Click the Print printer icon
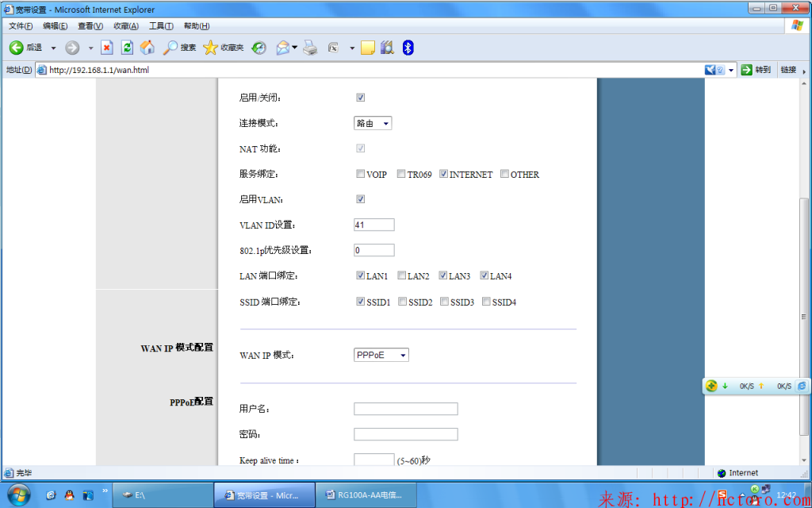This screenshot has height=508, width=812. (x=310, y=48)
